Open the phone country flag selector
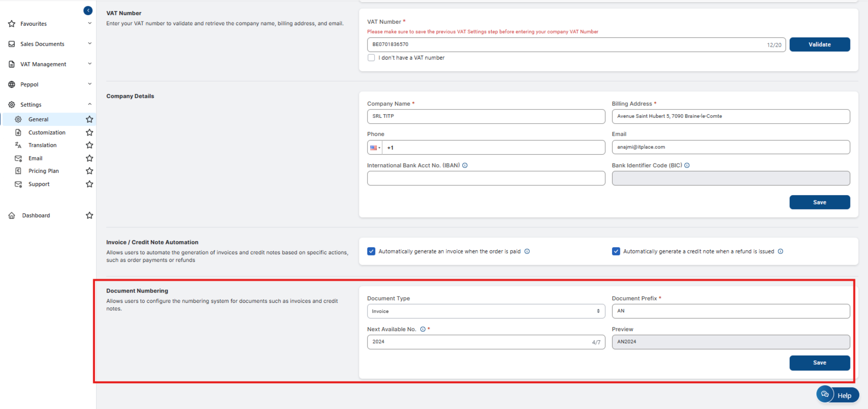Image resolution: width=868 pixels, height=409 pixels. point(375,148)
